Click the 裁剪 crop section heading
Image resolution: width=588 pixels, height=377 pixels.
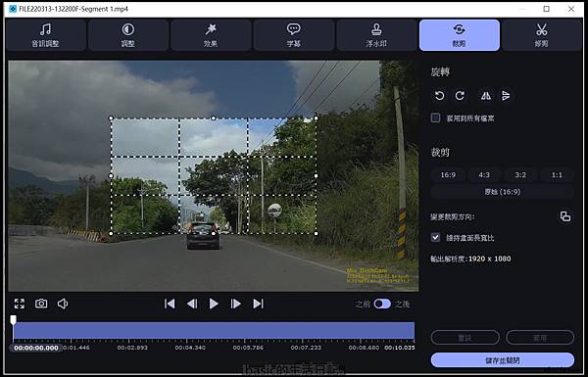(x=440, y=152)
